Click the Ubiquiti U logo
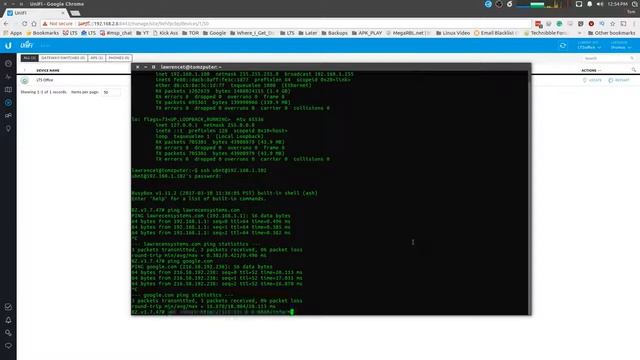Screen dimensions: 640x360 [8, 45]
